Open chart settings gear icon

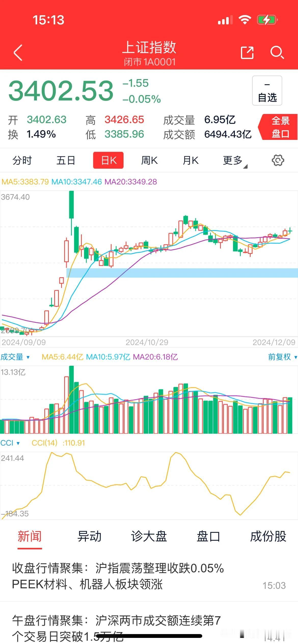(x=278, y=160)
